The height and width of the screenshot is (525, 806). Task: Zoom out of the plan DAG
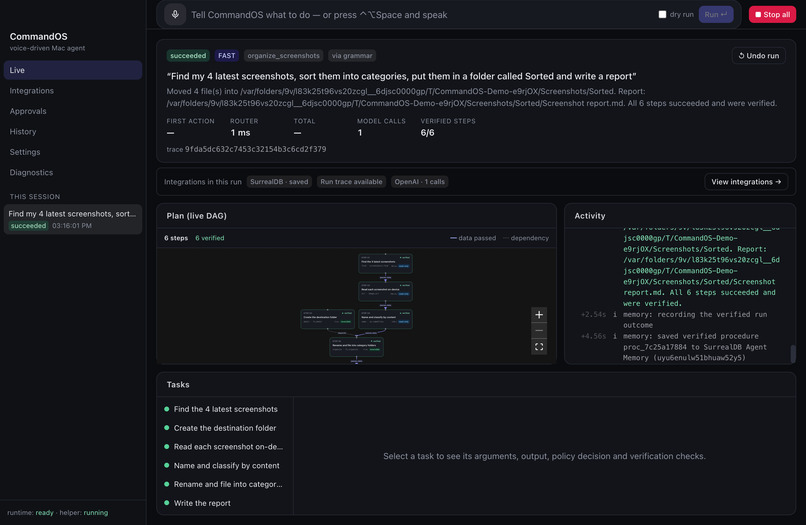pyautogui.click(x=539, y=331)
